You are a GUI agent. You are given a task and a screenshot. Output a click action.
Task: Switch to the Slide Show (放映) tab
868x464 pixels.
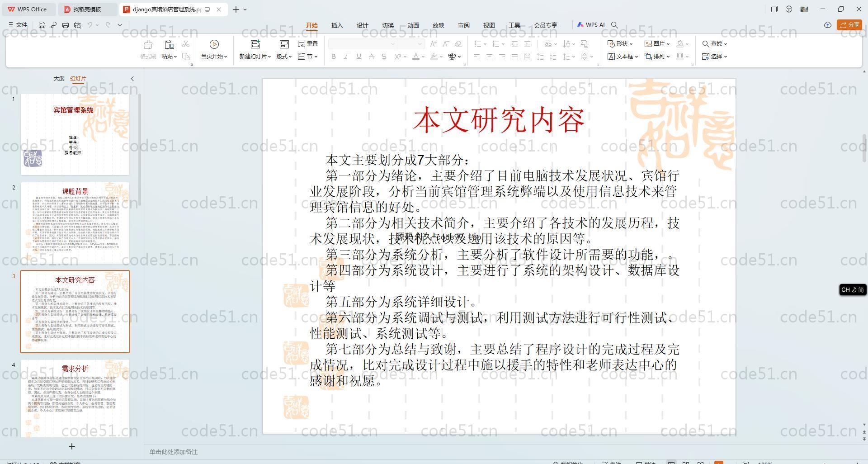[x=439, y=25]
